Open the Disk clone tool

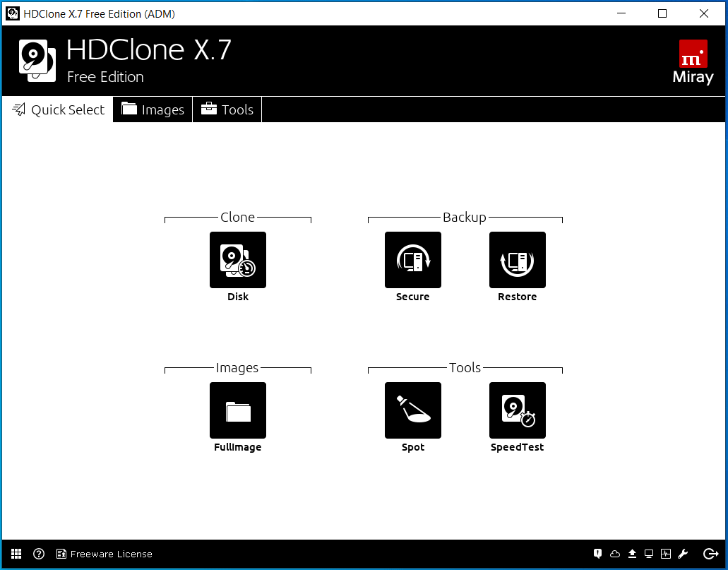pyautogui.click(x=238, y=260)
